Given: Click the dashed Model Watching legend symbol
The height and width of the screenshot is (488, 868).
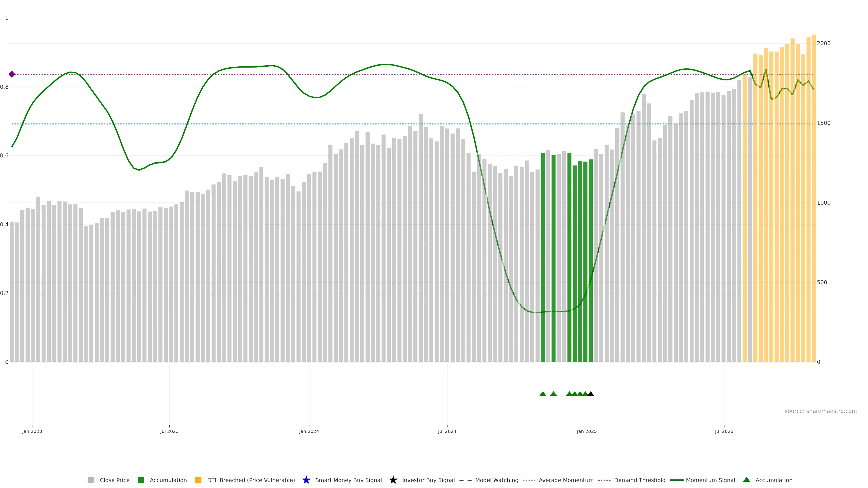Looking at the screenshot, I should (x=465, y=480).
